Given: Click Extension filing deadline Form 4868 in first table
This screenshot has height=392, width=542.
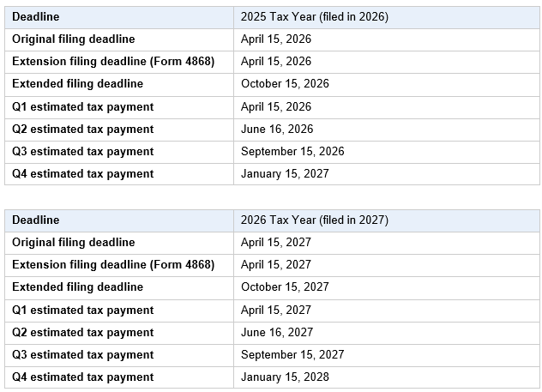Looking at the screenshot, I should click(x=113, y=62).
